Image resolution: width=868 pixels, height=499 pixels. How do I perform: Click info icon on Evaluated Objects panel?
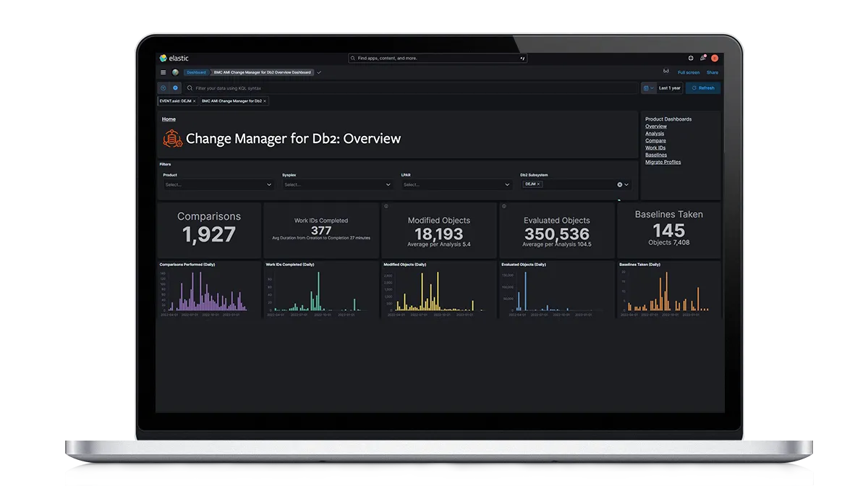tap(503, 206)
